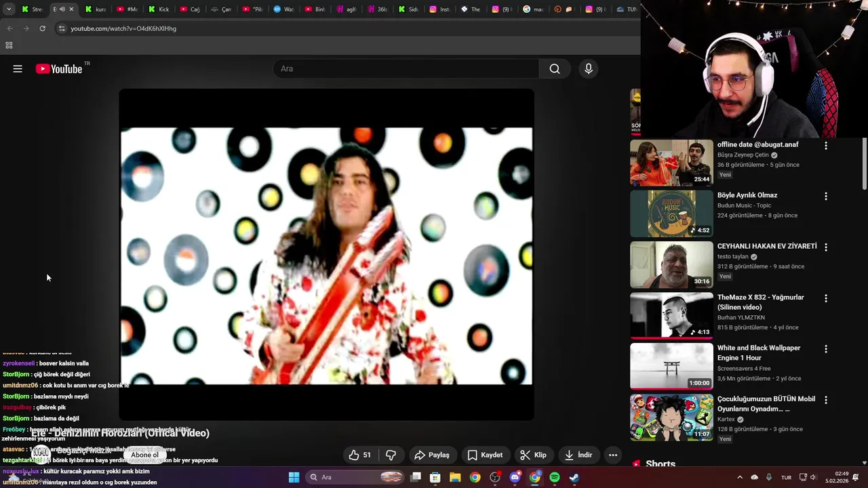
Task: Subscribe with the Abone ol button
Action: 144,455
